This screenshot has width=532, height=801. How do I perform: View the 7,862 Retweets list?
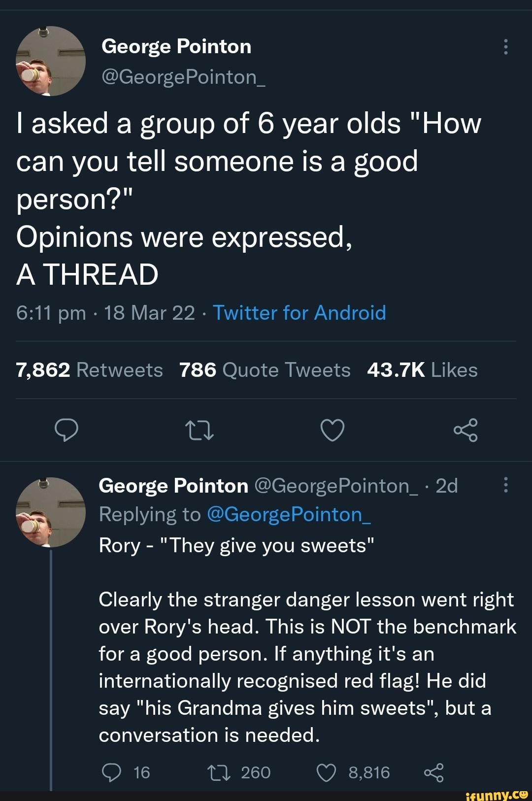point(89,370)
